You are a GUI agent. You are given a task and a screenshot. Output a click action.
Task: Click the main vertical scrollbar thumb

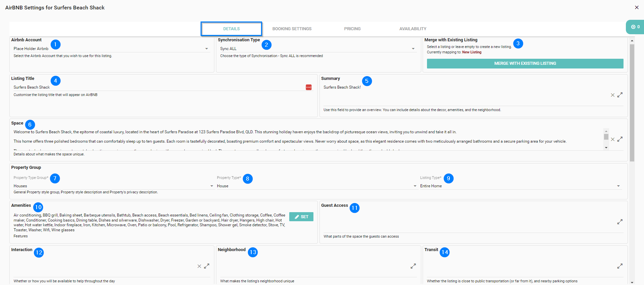(632, 102)
